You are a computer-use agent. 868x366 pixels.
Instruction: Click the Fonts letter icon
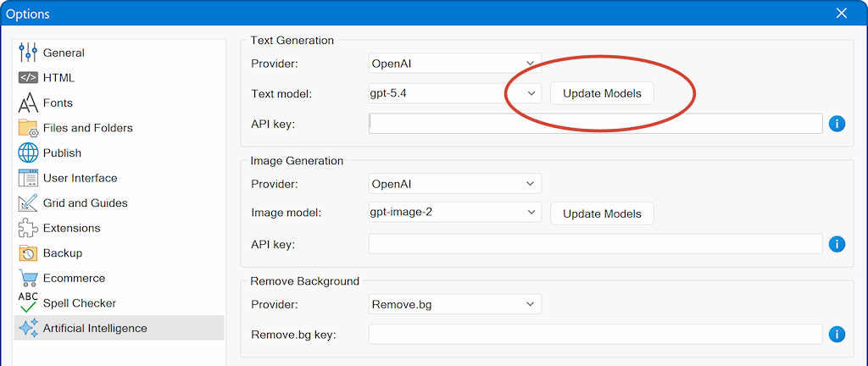pos(28,103)
